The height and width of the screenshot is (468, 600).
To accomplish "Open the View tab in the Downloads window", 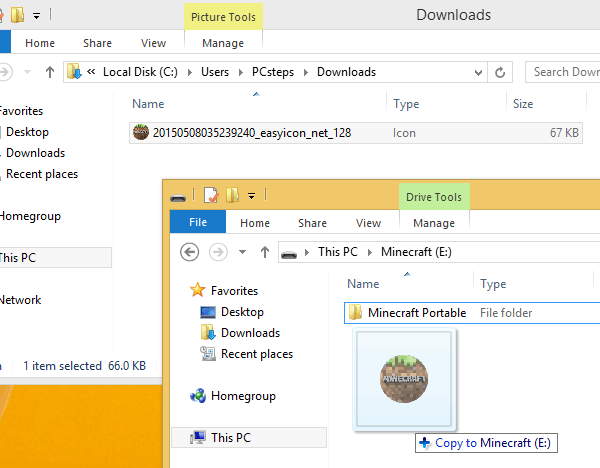I will (x=153, y=43).
